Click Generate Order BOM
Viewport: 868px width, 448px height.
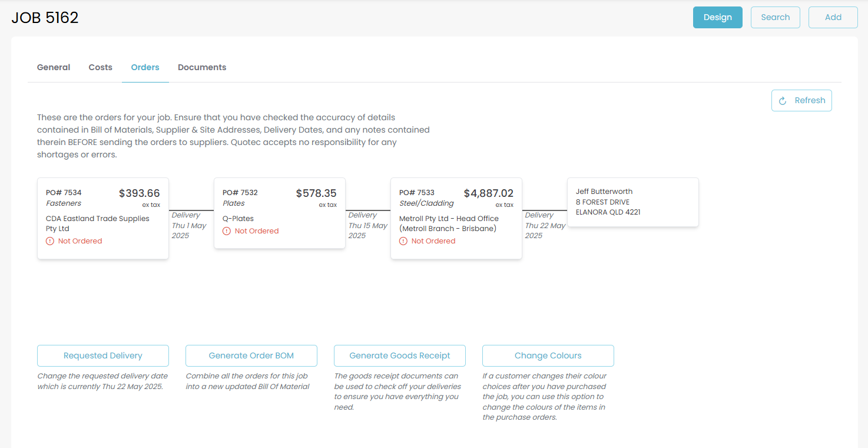(251, 355)
